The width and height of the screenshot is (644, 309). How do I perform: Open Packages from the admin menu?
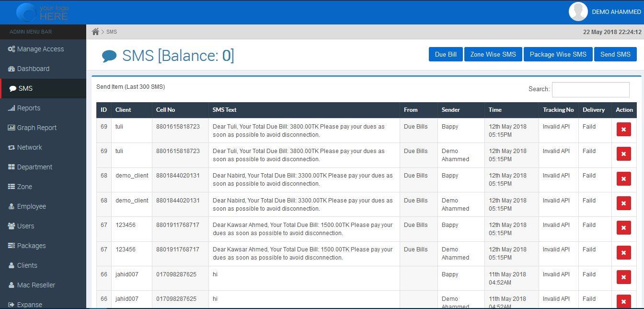pos(31,246)
